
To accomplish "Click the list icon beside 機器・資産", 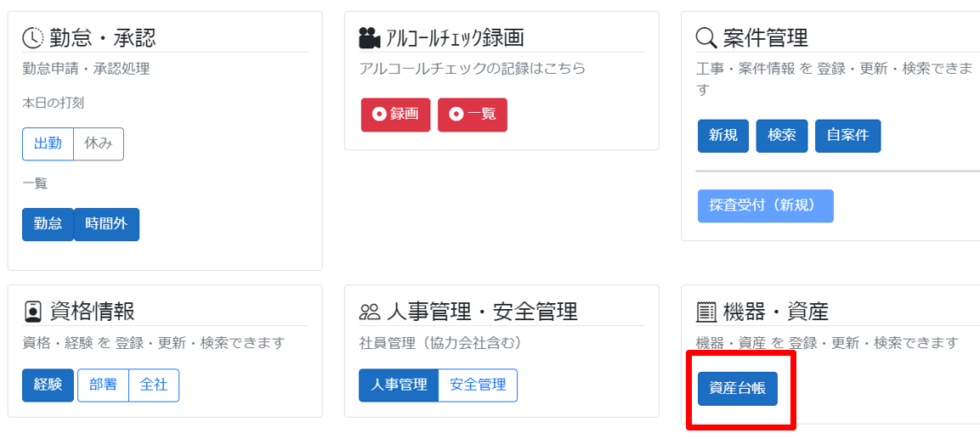I will point(706,312).
